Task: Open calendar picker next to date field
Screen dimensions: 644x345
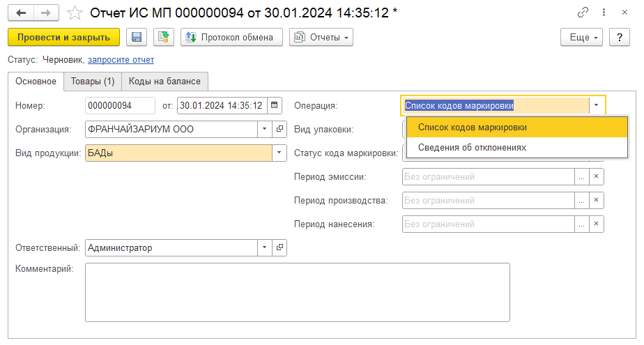Action: coord(275,106)
